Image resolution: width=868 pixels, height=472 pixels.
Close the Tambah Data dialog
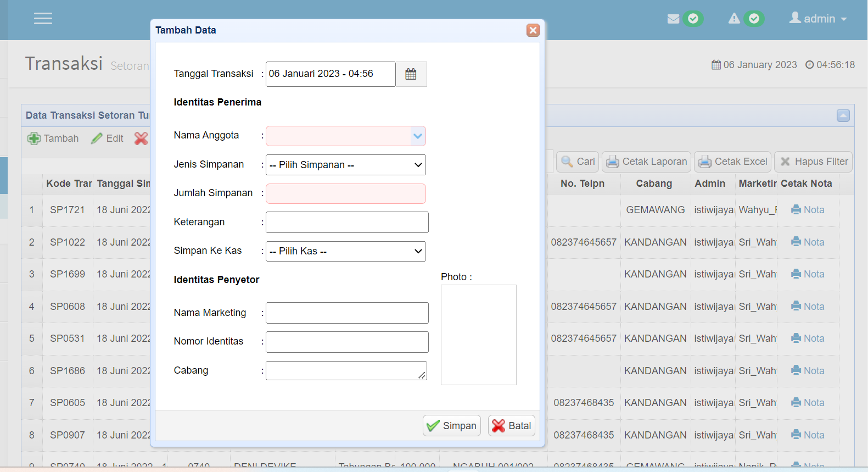pos(533,30)
